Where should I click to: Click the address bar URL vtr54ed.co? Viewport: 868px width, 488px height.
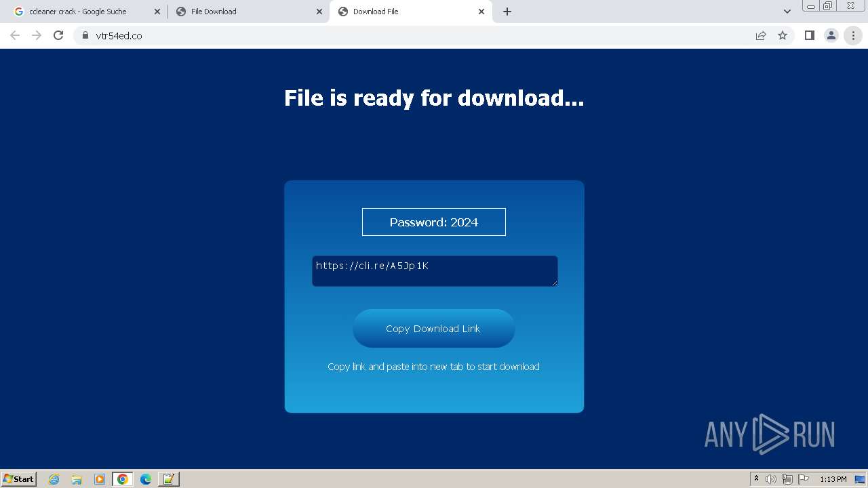(119, 35)
